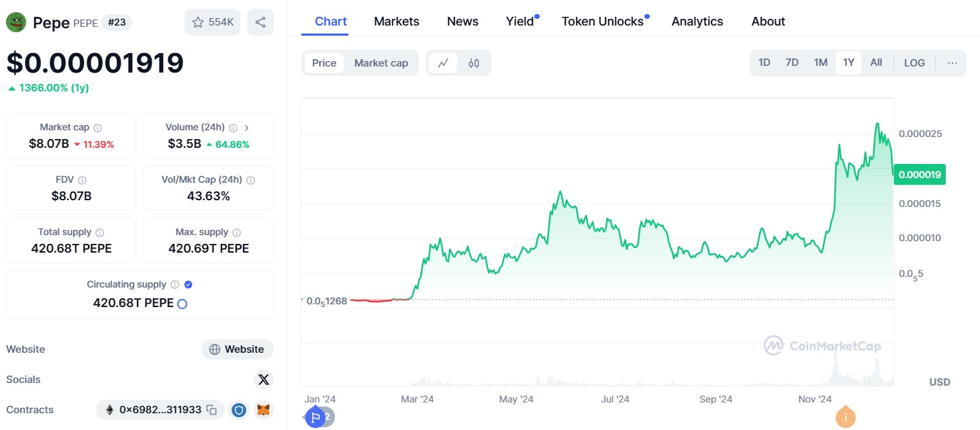This screenshot has height=430, width=980.
Task: Click the $0.00001919 price value
Action: coord(95,62)
